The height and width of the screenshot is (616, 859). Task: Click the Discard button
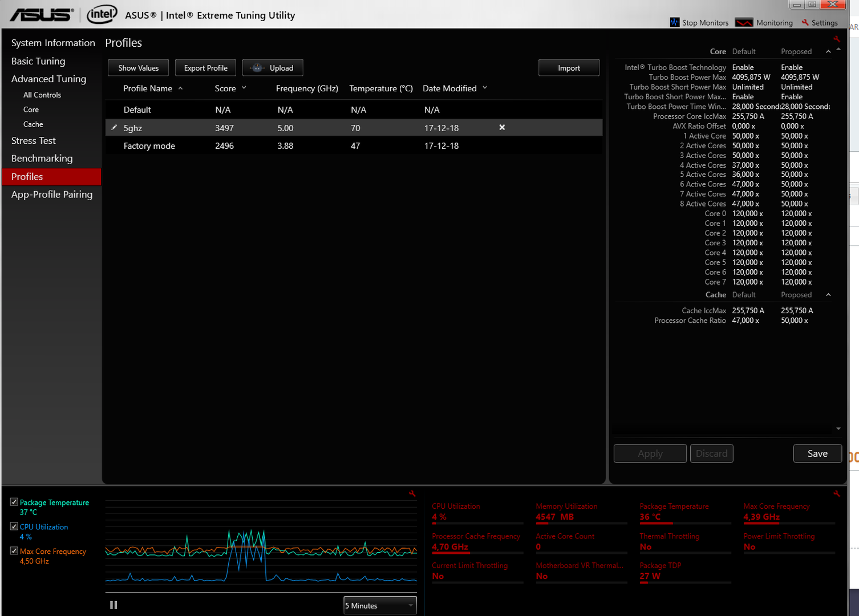coord(712,453)
